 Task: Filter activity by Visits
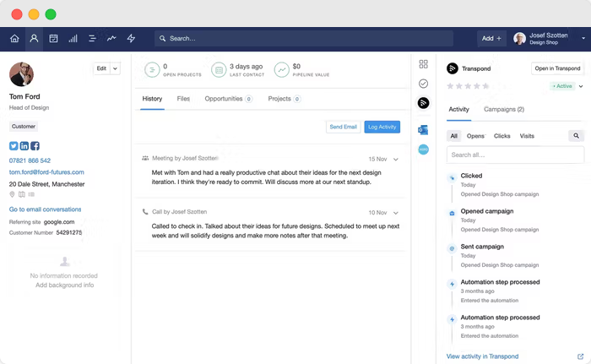click(527, 136)
